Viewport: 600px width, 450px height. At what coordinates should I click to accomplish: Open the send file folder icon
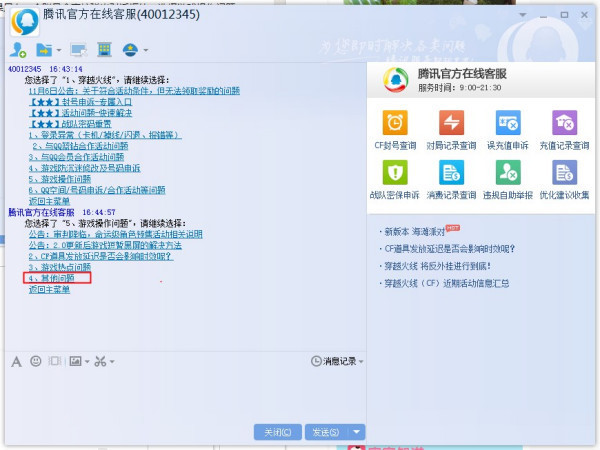tap(44, 50)
